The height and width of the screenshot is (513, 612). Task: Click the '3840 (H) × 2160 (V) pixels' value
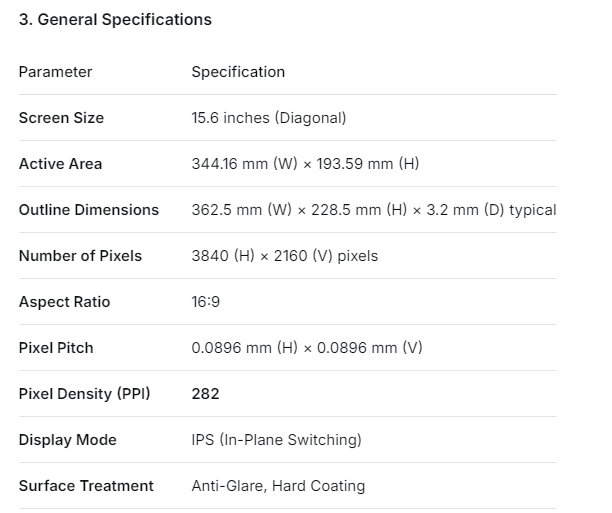[285, 256]
